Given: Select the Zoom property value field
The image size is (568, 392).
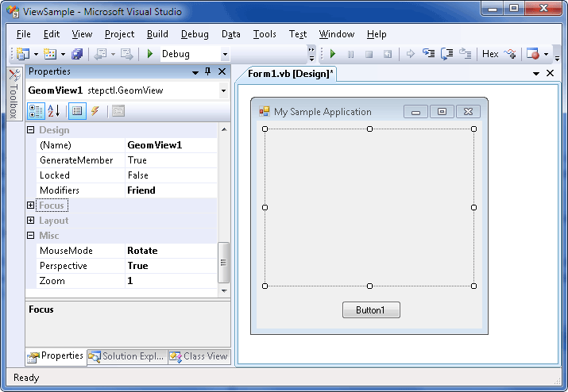Looking at the screenshot, I should (171, 281).
